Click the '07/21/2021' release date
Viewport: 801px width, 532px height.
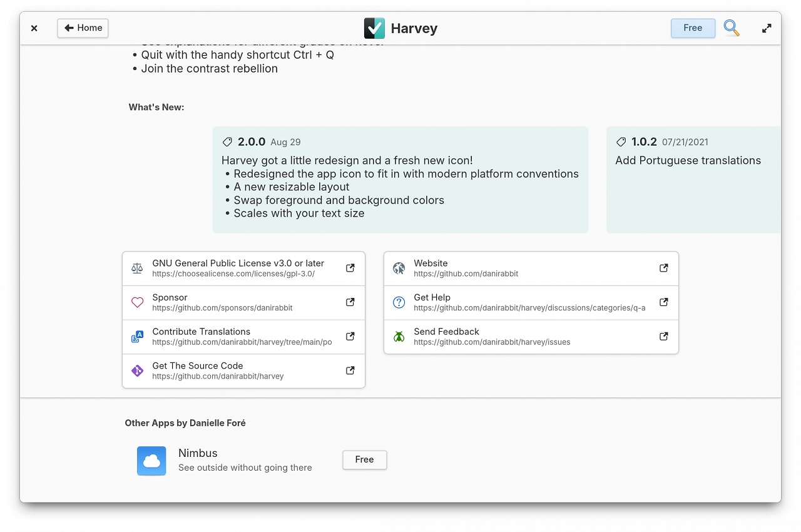click(685, 142)
